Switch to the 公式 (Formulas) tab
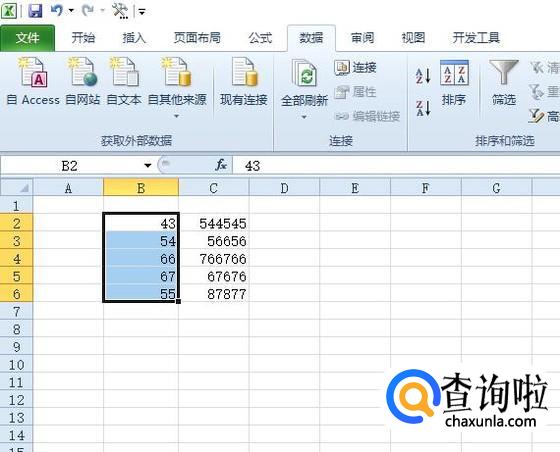This screenshot has height=452, width=560. click(260, 37)
